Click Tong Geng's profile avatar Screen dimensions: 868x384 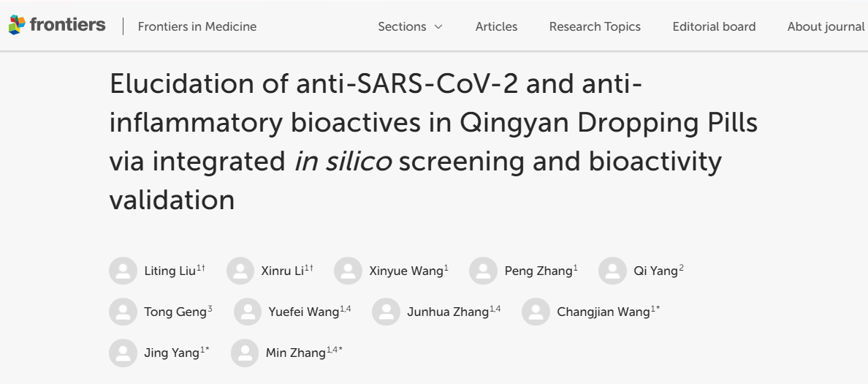click(x=123, y=312)
